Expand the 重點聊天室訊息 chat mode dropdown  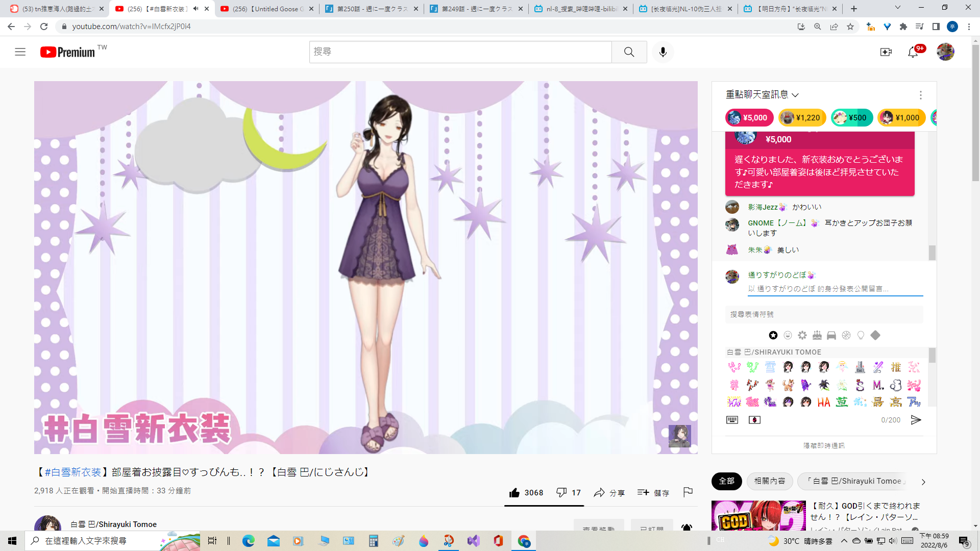762,95
